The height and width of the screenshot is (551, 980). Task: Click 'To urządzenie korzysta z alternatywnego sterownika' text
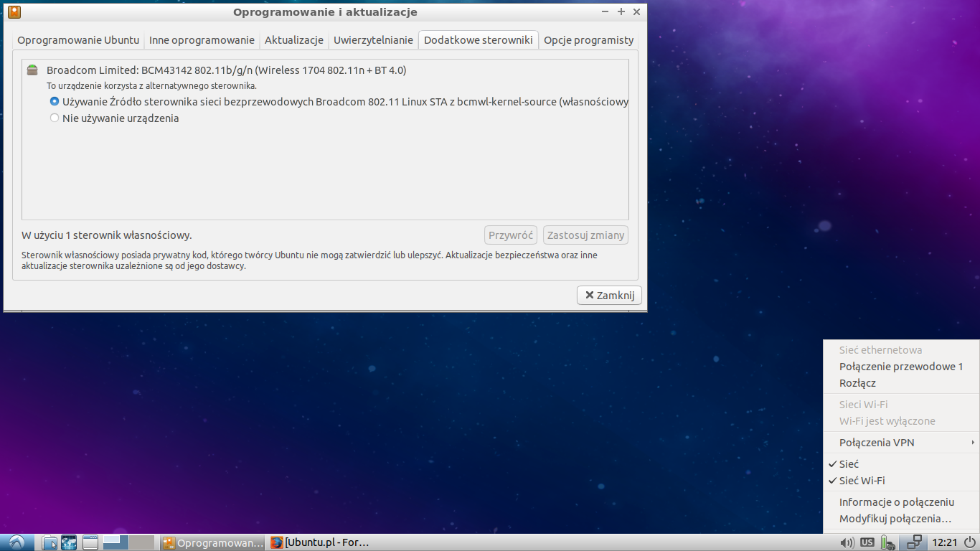coord(151,86)
